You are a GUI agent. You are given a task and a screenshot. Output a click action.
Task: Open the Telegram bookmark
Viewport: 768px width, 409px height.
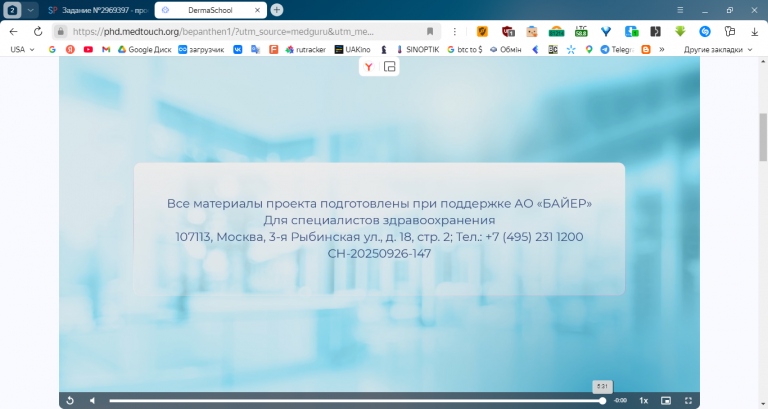(x=617, y=49)
